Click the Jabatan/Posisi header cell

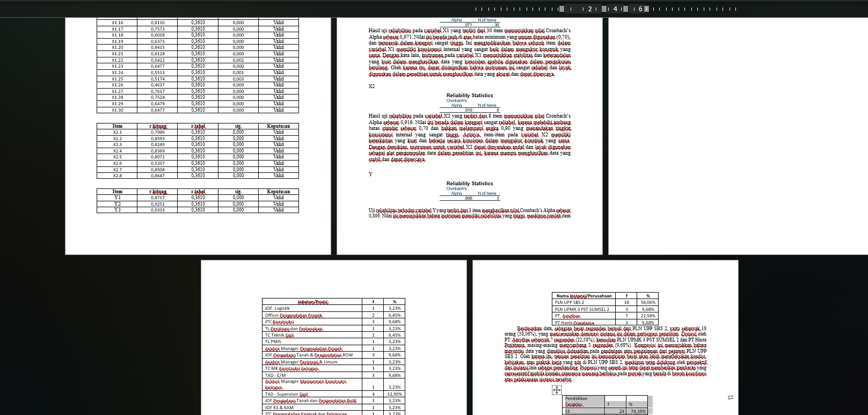[x=313, y=302]
